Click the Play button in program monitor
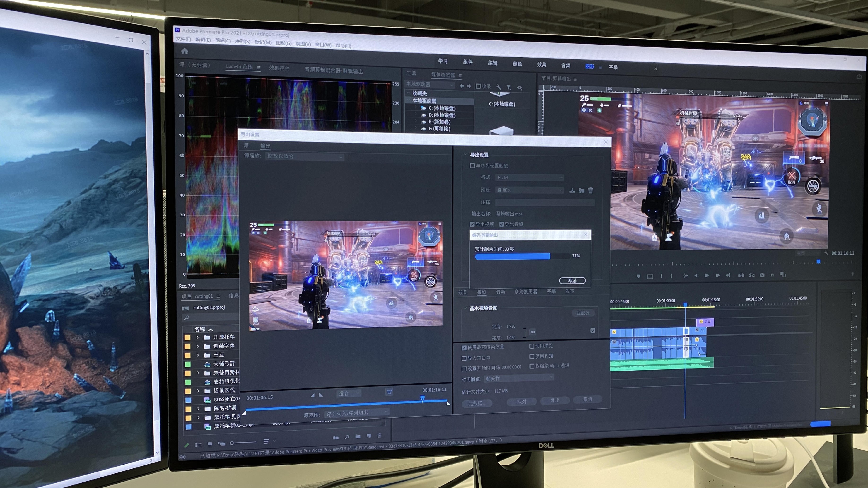 point(707,275)
